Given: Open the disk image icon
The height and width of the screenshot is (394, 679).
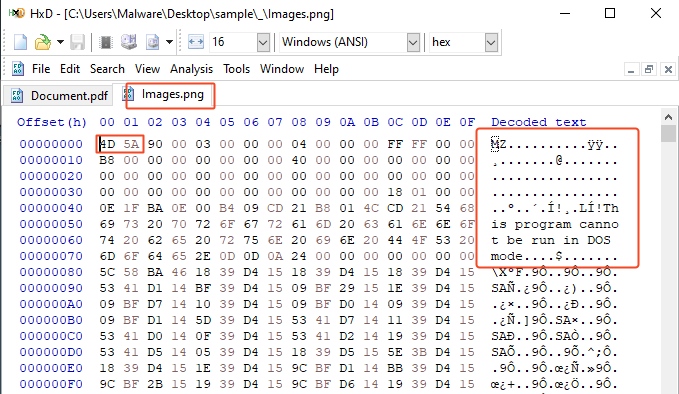Looking at the screenshot, I should [x=152, y=42].
